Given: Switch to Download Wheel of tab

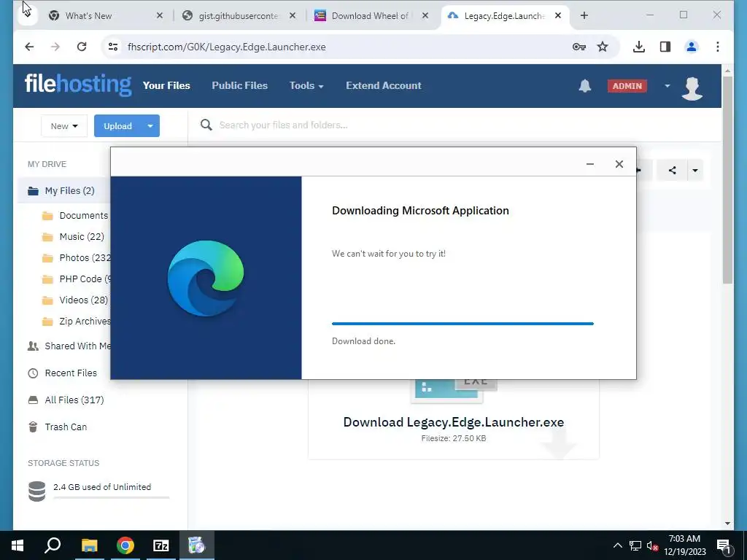Looking at the screenshot, I should pos(370,16).
